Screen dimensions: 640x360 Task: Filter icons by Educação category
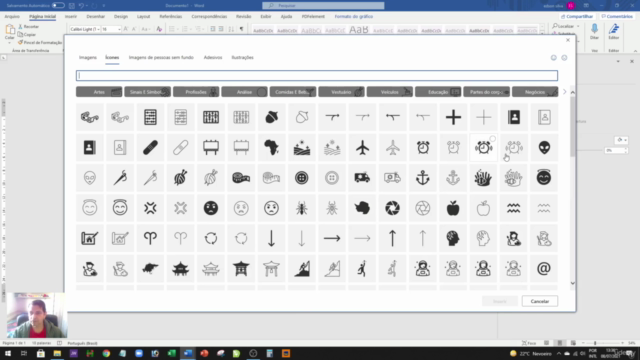438,92
